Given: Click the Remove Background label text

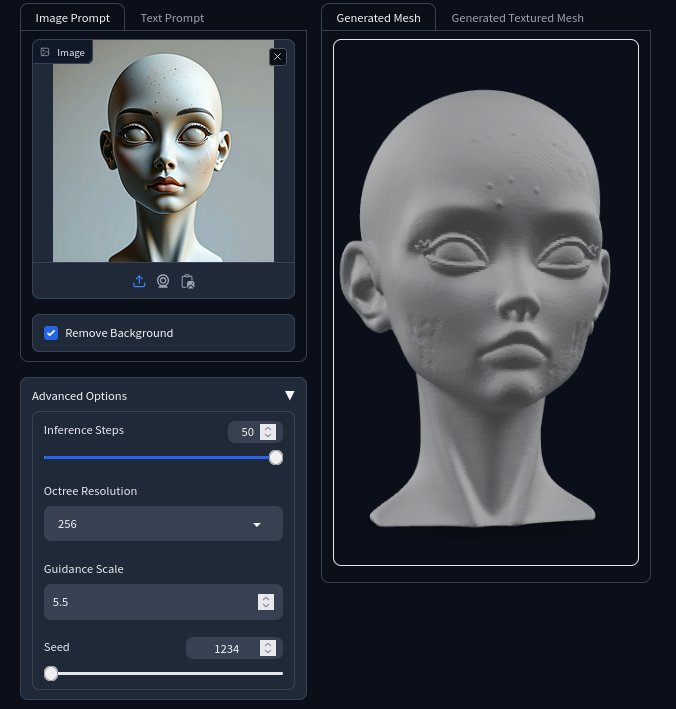Looking at the screenshot, I should click(x=119, y=333).
